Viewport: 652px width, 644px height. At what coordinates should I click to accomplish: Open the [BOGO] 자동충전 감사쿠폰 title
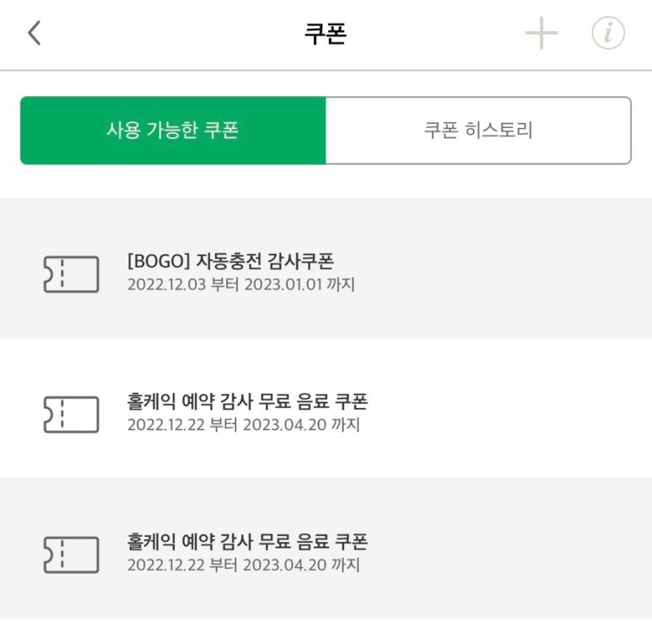230,261
